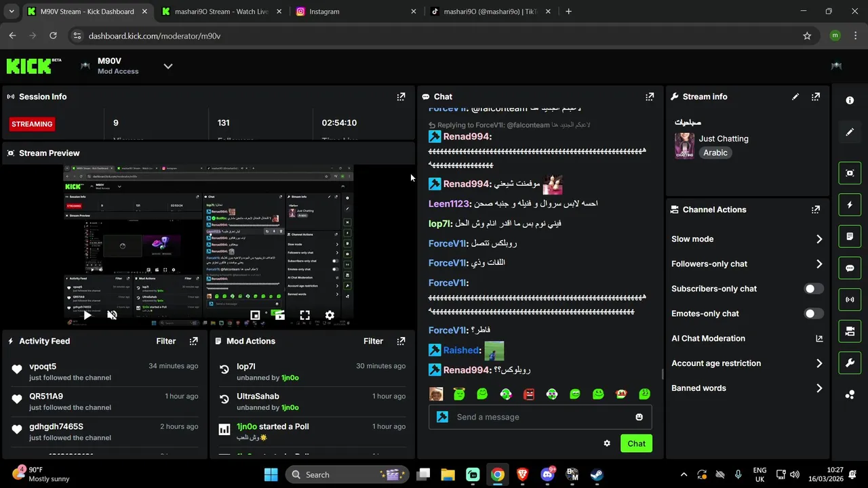
Task: Bookmark this page with star icon
Action: pyautogui.click(x=807, y=36)
